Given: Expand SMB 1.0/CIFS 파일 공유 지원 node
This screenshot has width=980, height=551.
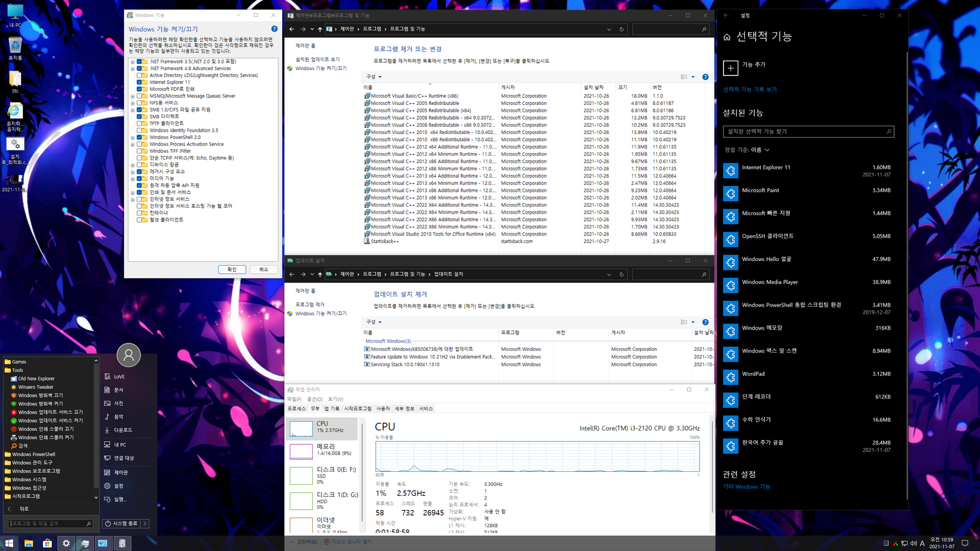Looking at the screenshot, I should (x=132, y=110).
